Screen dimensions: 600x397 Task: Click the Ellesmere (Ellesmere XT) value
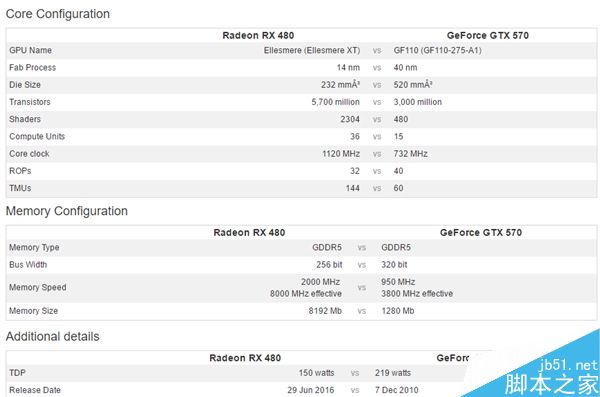click(311, 51)
